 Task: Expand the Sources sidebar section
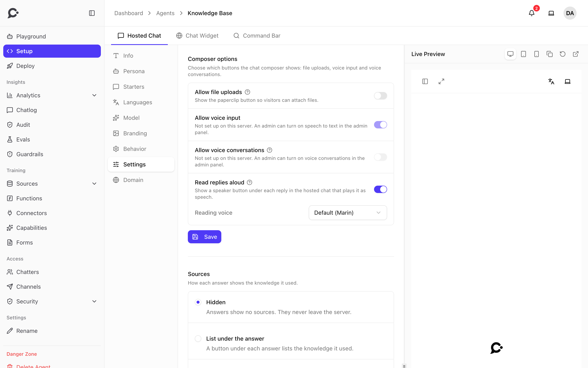point(52,184)
